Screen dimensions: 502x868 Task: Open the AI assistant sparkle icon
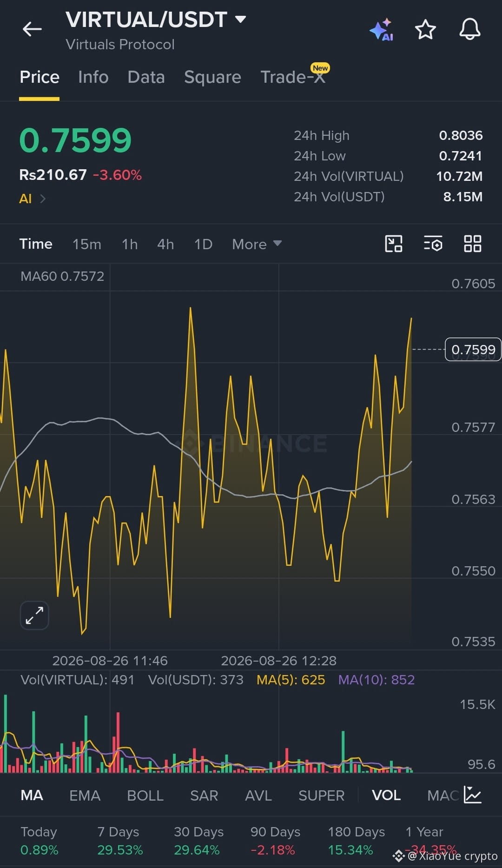(382, 30)
